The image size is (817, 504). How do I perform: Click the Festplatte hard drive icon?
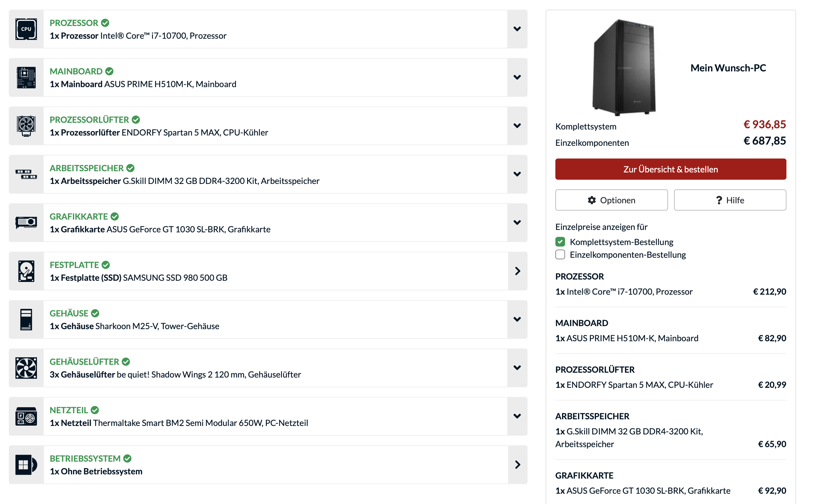click(26, 271)
